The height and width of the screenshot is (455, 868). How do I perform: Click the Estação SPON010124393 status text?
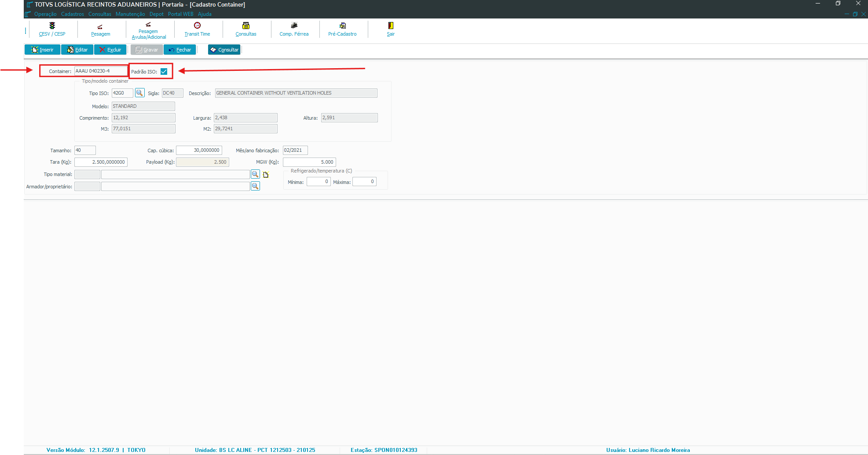click(384, 450)
